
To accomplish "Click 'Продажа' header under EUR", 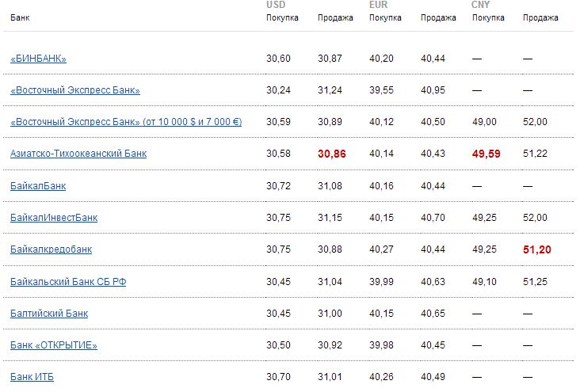I will point(438,17).
